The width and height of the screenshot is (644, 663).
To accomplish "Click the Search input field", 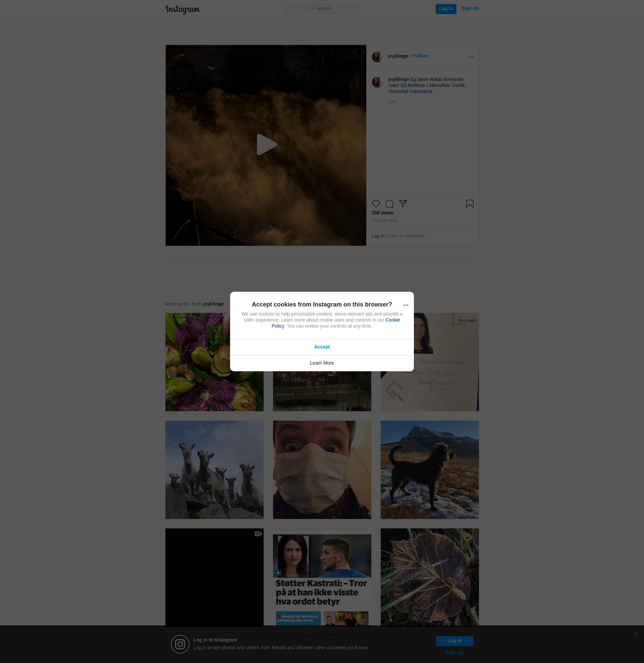I will tap(322, 9).
